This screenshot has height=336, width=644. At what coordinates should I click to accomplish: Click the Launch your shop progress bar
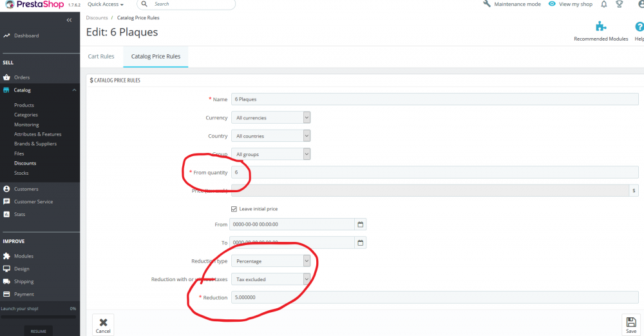[38, 317]
